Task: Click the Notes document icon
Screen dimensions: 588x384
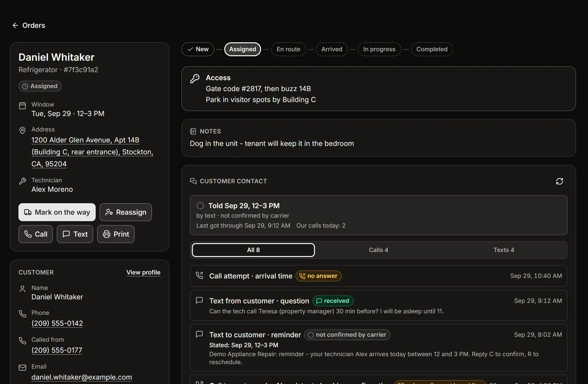Action: pos(193,131)
